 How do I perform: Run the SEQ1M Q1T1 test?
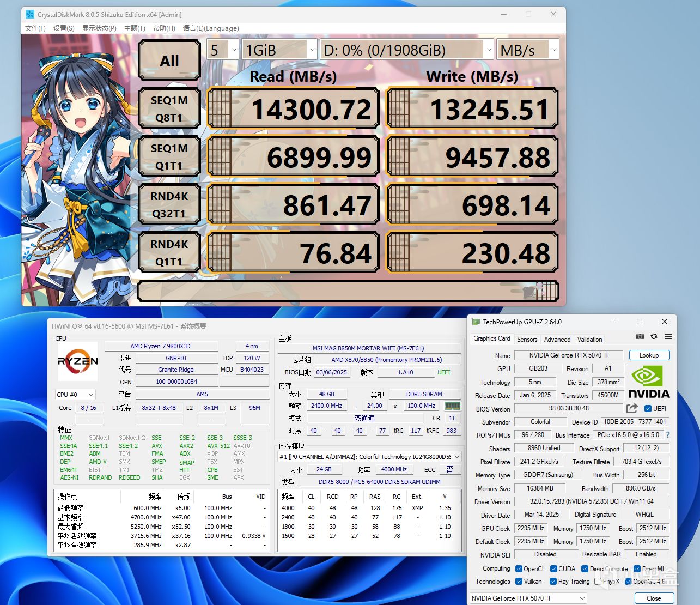tap(169, 157)
